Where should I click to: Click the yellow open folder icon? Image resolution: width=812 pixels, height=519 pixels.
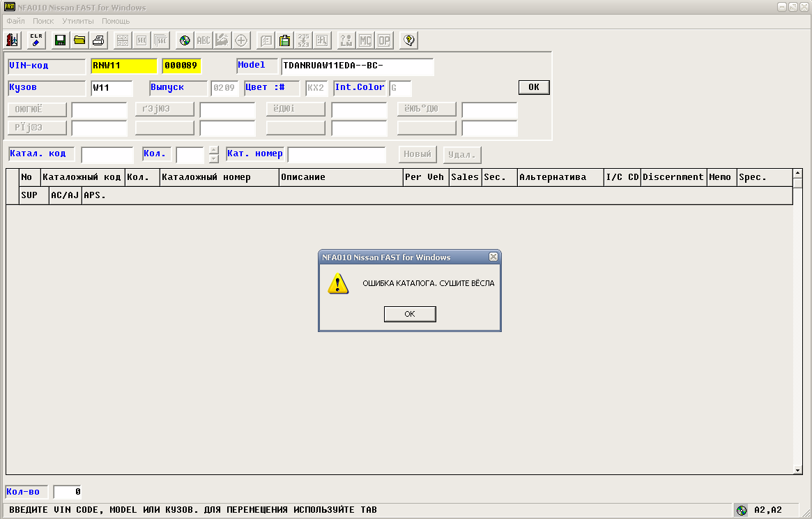(79, 40)
